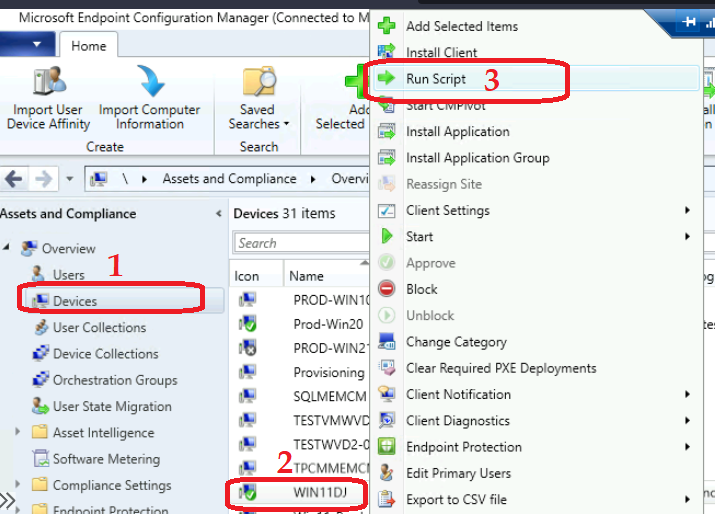The image size is (715, 514).
Task: Choose Change Category menu entry
Action: click(x=536, y=342)
